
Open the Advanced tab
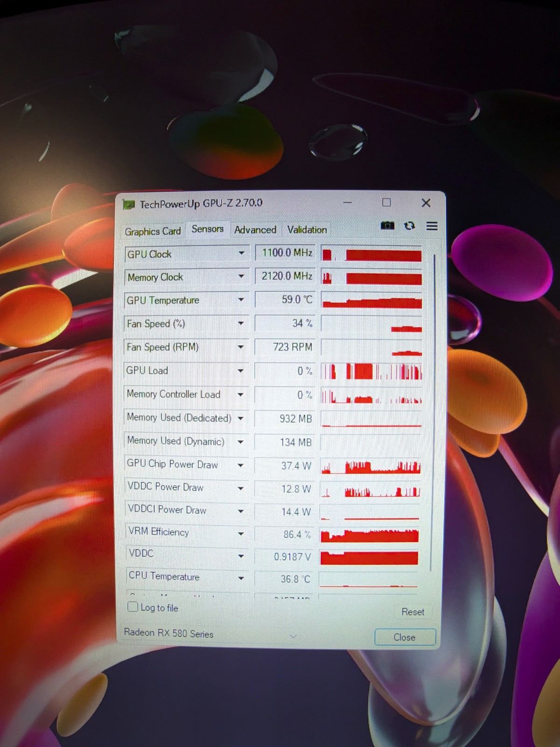pos(255,230)
